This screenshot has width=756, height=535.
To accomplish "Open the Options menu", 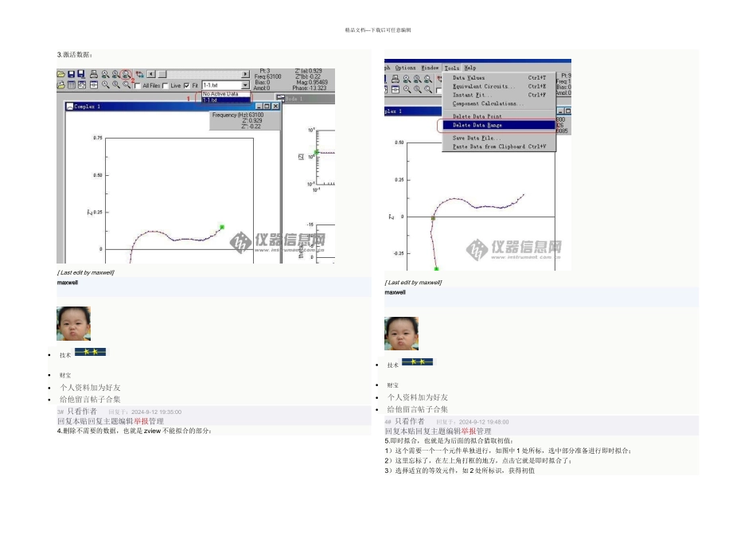I will pyautogui.click(x=405, y=68).
